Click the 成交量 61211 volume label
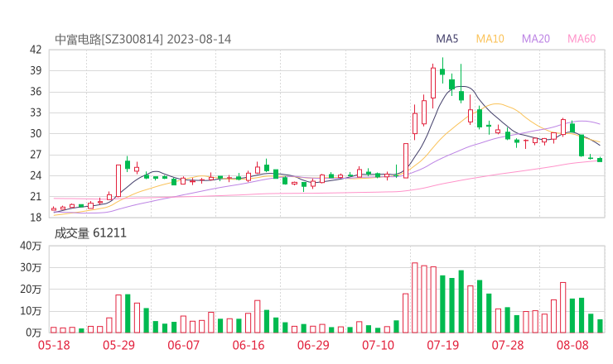613x364 pixels. tap(90, 233)
